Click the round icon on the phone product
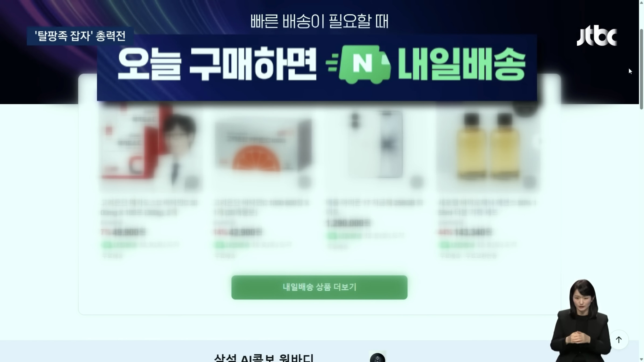 (417, 182)
